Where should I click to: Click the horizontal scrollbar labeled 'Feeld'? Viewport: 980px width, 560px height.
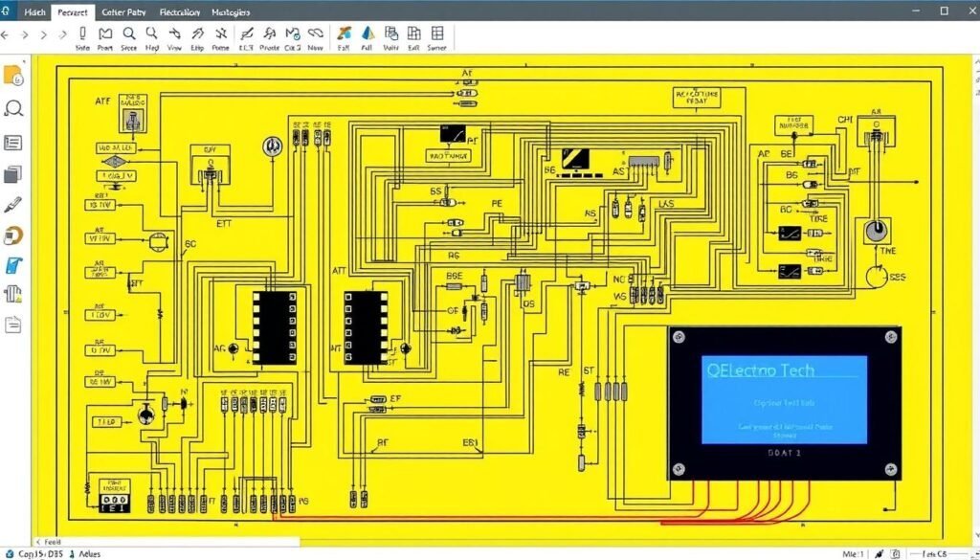[x=166, y=542]
